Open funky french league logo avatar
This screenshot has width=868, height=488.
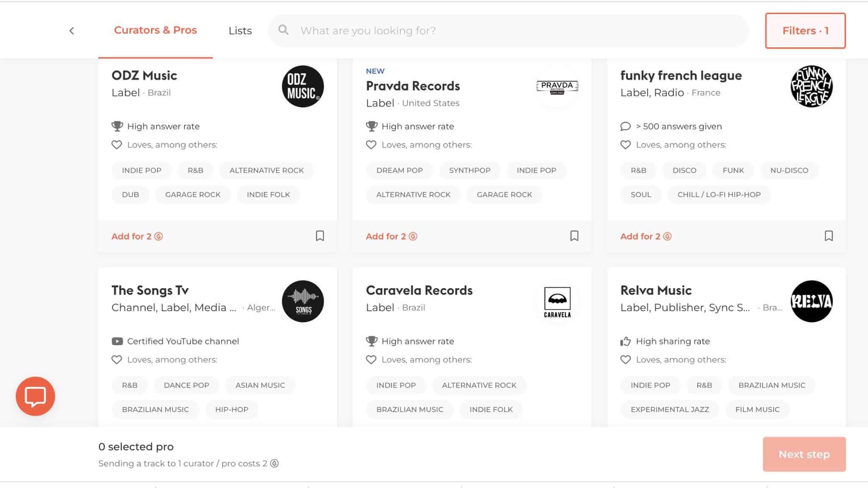(812, 86)
